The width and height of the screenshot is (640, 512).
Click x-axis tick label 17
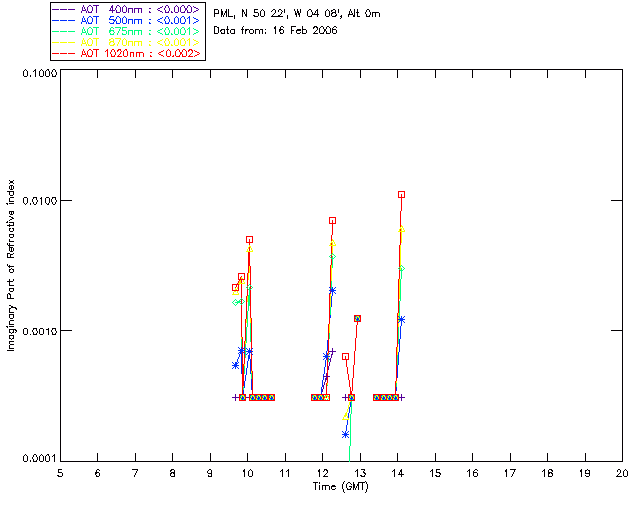pyautogui.click(x=510, y=473)
